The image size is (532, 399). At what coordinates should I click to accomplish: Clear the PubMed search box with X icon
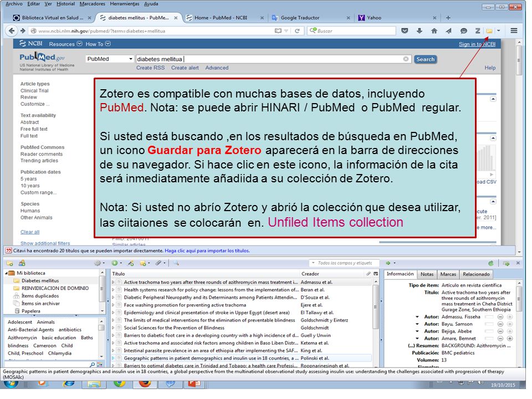[406, 59]
